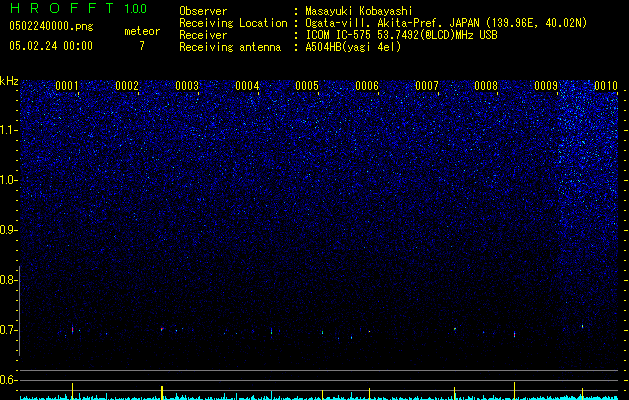This screenshot has height=400, width=629.
Task: Click the kHz axis unit label
Action: click(x=9, y=81)
